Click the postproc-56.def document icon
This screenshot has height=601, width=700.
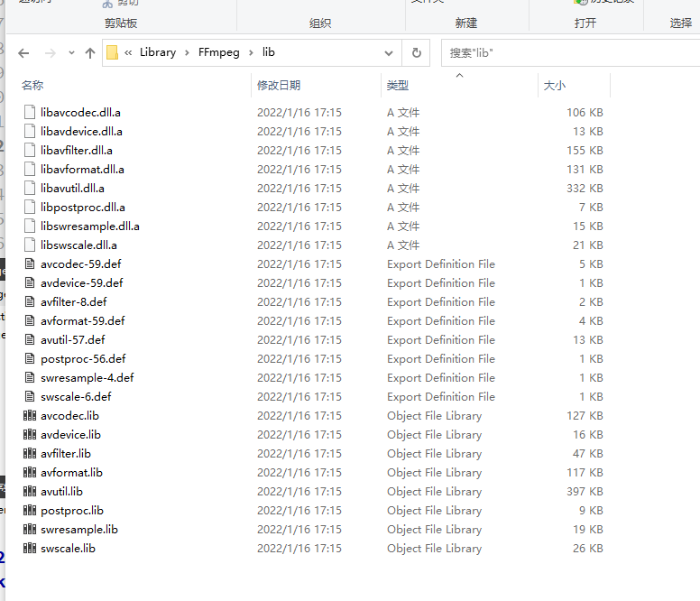point(30,358)
